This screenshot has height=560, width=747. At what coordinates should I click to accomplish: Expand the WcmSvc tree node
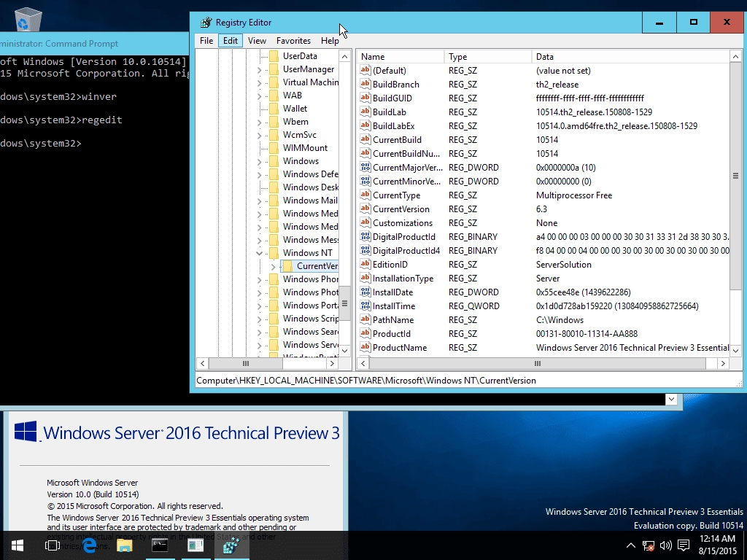(x=259, y=135)
